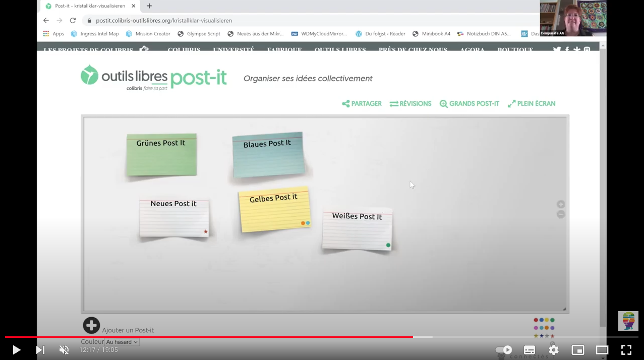
Task: Click blue dot sticker on Gelbes Post it
Action: 308,223
